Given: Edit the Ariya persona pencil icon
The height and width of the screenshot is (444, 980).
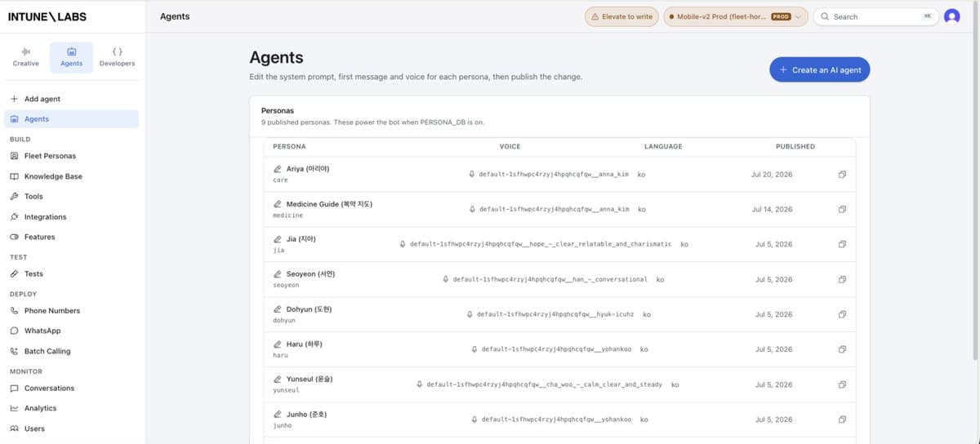Looking at the screenshot, I should 278,169.
